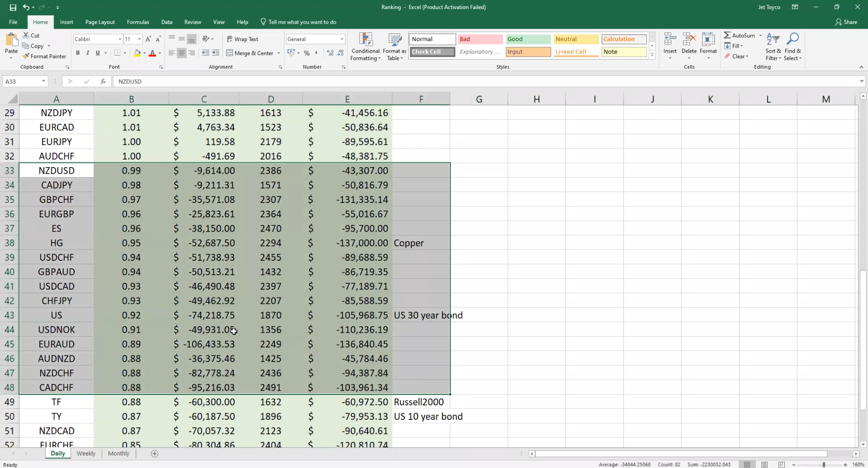Click the Undo arrow icon
The height and width of the screenshot is (468, 868).
[26, 7]
